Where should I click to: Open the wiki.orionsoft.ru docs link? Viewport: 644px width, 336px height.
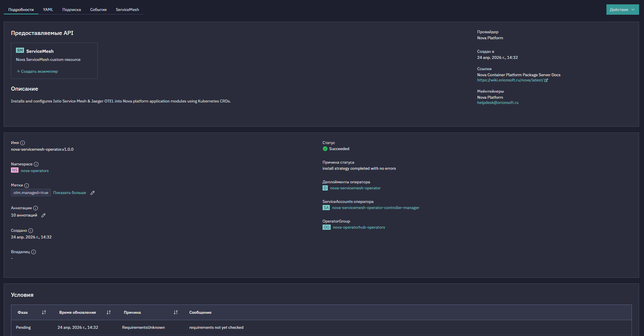(510, 80)
